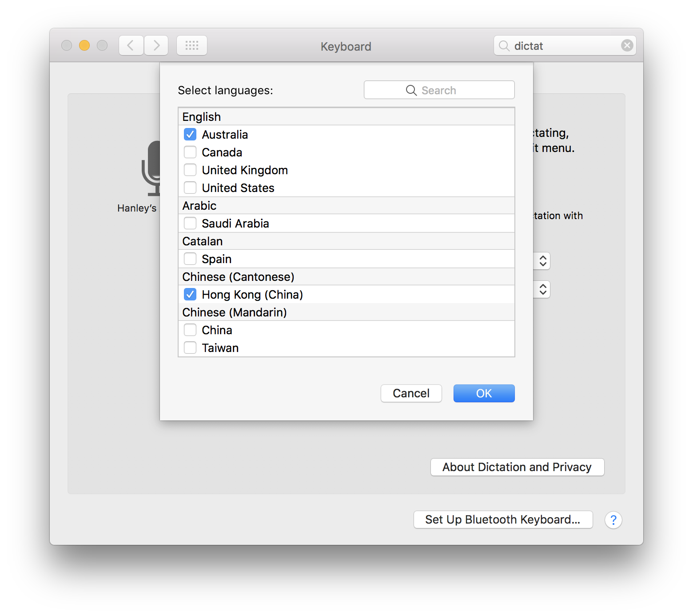Open About Dictation and Privacy

(517, 467)
